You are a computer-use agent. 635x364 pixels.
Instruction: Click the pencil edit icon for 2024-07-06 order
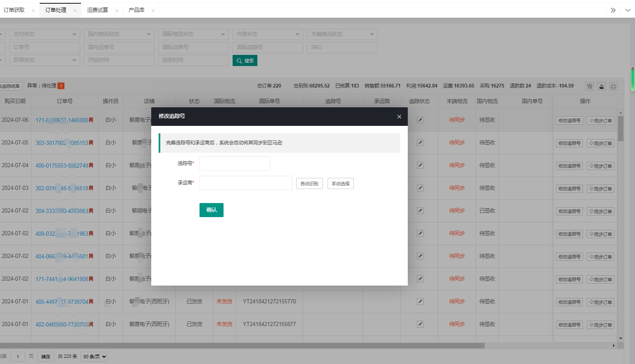coord(420,120)
